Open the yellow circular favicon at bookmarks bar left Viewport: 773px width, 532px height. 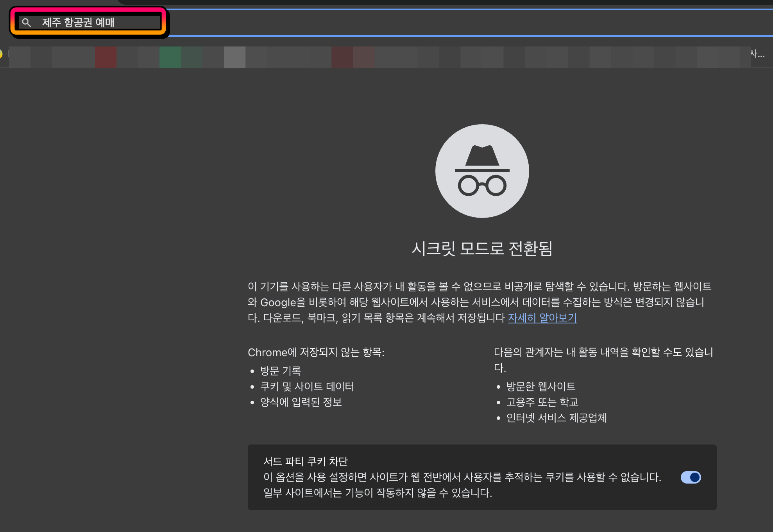[x=2, y=54]
